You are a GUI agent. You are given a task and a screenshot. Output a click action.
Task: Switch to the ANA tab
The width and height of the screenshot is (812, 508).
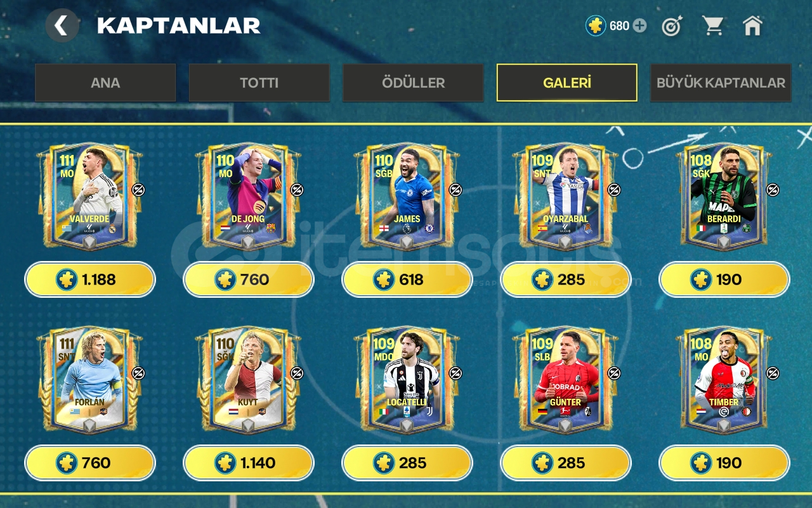pos(105,83)
